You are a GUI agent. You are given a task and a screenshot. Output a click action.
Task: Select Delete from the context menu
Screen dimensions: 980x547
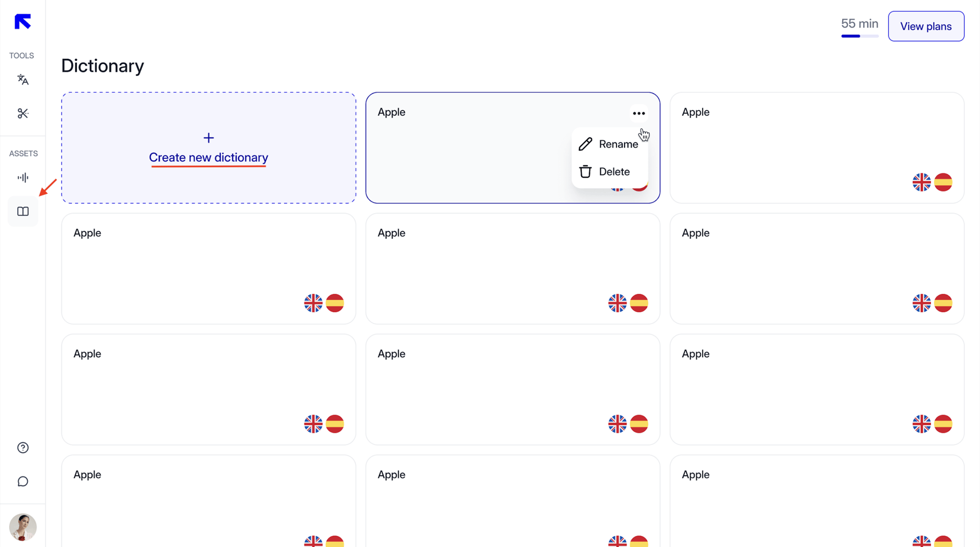pyautogui.click(x=614, y=172)
